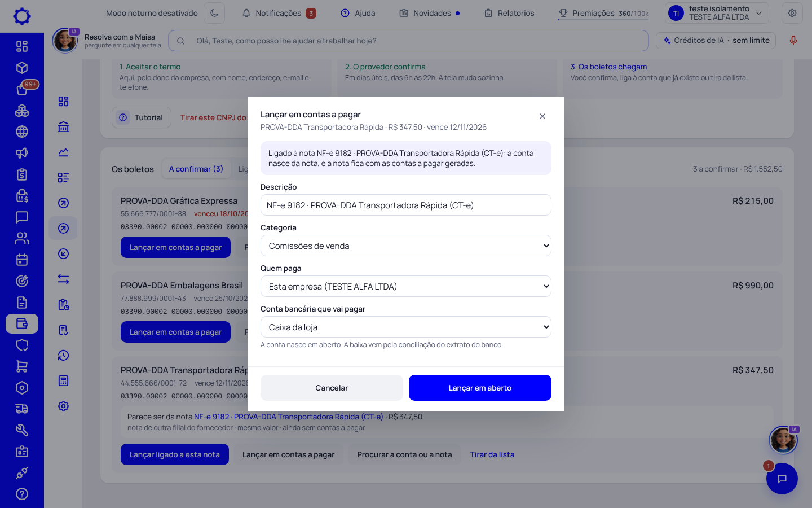Edit the Descrição text field

click(406, 205)
